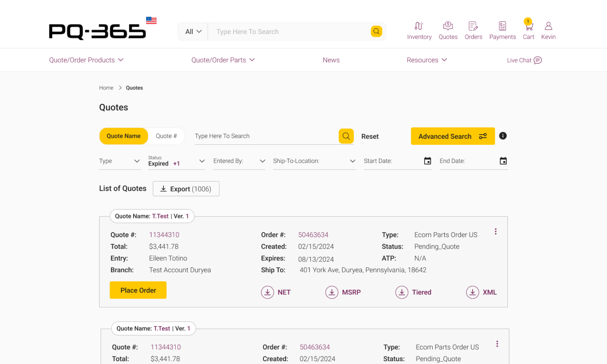
Task: Expand the Ship-To-Location dropdown
Action: pos(314,161)
